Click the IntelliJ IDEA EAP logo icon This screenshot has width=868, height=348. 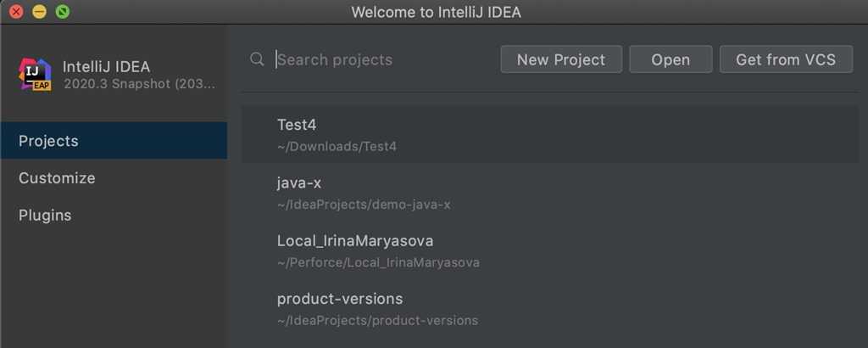pyautogui.click(x=35, y=74)
